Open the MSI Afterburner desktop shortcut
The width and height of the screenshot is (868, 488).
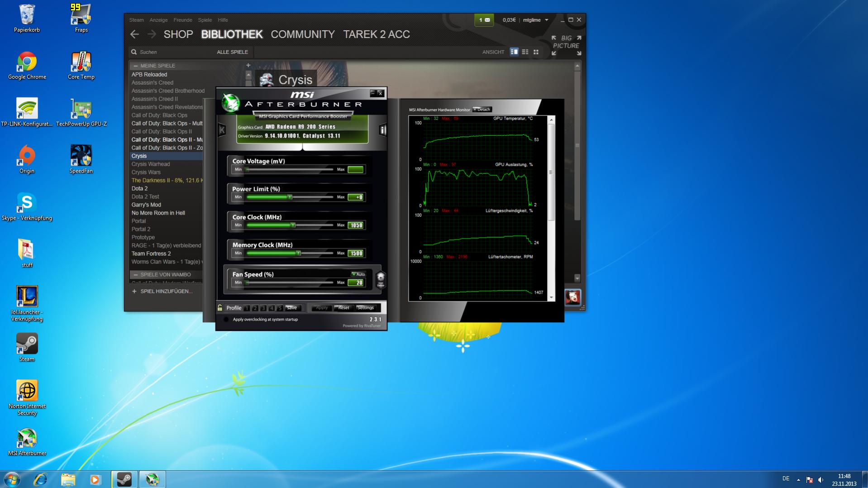pyautogui.click(x=27, y=442)
